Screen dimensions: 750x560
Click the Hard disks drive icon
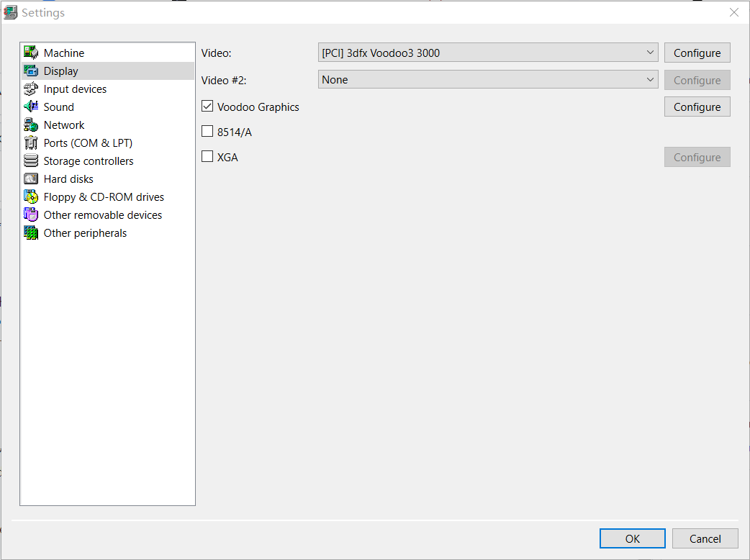(x=32, y=179)
